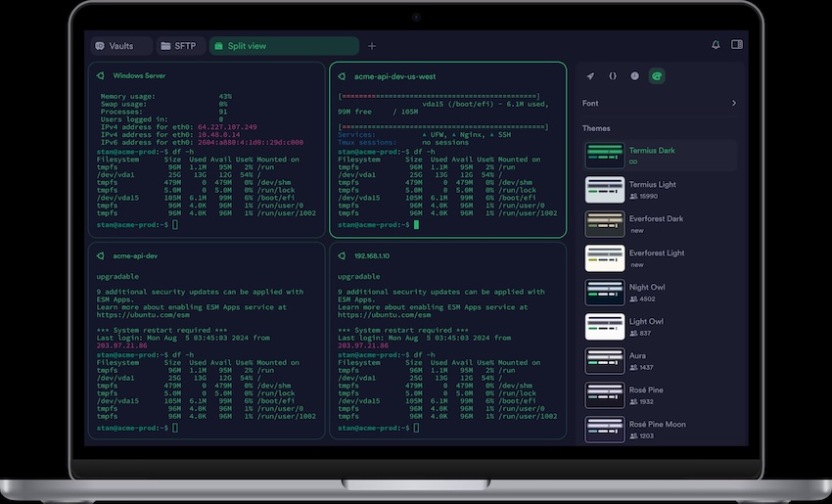This screenshot has height=504, width=832.
Task: Focus the acme-api-dev-us-west terminal pane
Action: tap(447, 152)
